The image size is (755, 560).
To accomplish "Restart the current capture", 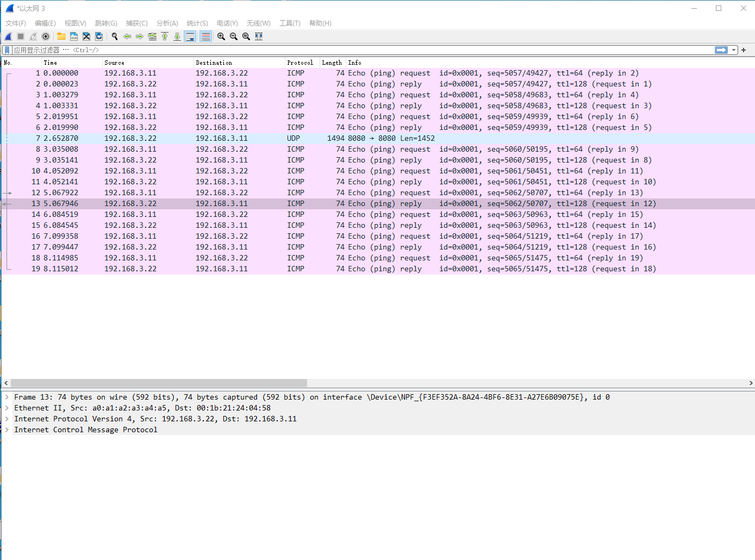I will [x=33, y=36].
